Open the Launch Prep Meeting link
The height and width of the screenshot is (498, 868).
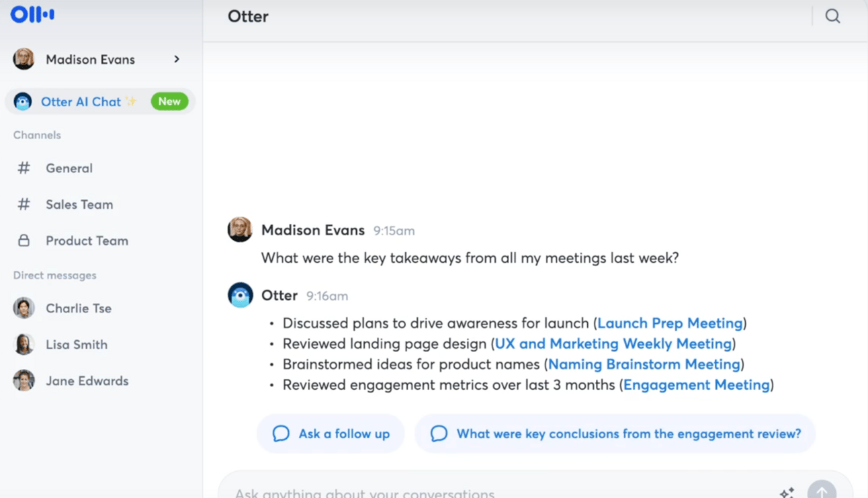click(x=670, y=323)
